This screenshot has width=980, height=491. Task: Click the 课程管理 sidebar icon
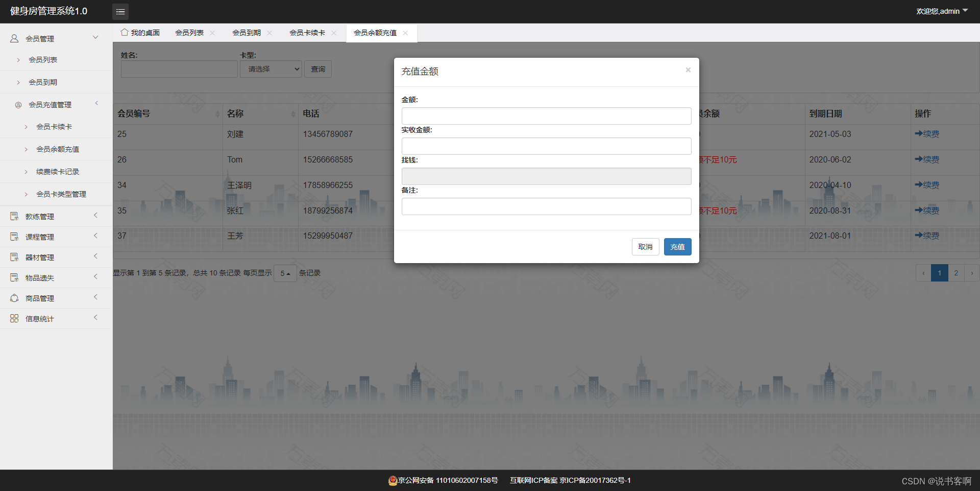tap(14, 237)
